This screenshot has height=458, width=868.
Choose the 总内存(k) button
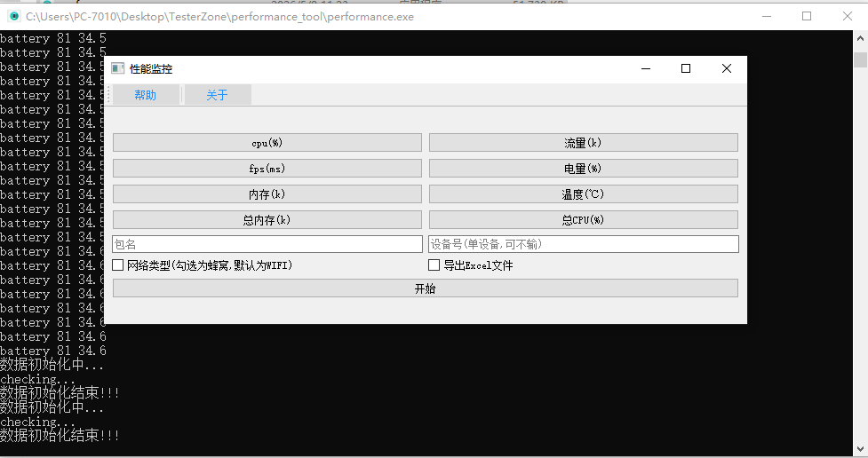[267, 219]
